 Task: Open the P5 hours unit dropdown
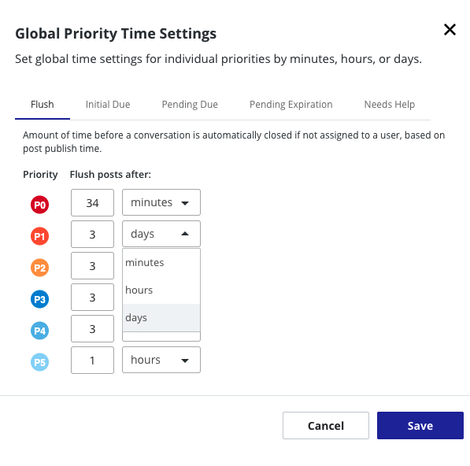(x=161, y=360)
